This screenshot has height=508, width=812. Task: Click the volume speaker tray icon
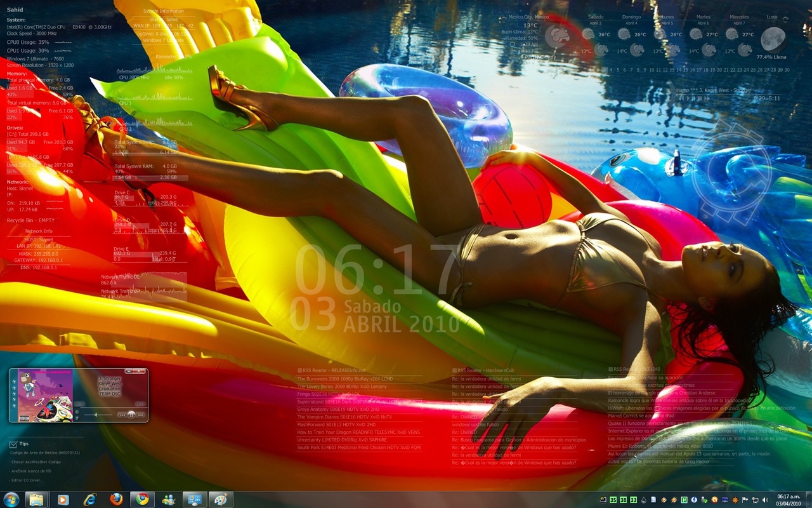(x=765, y=500)
